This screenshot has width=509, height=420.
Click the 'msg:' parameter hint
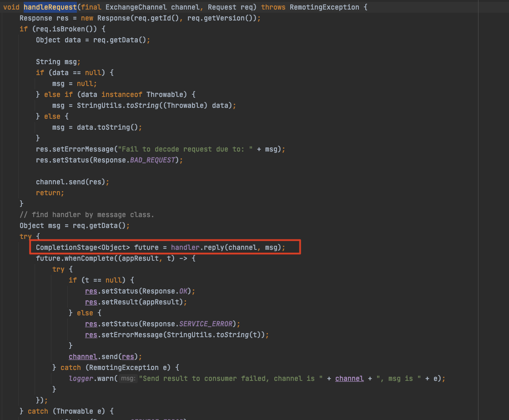coord(128,379)
